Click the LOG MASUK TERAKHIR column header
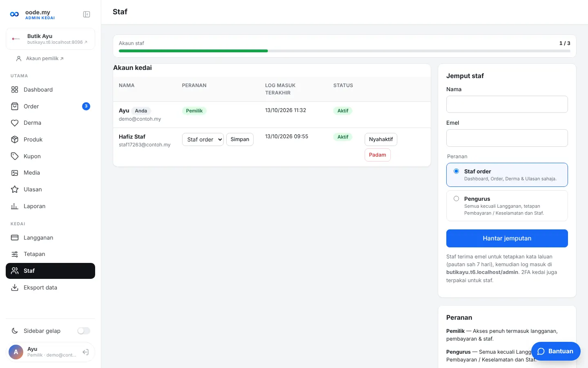The height and width of the screenshot is (368, 588). pos(280,89)
